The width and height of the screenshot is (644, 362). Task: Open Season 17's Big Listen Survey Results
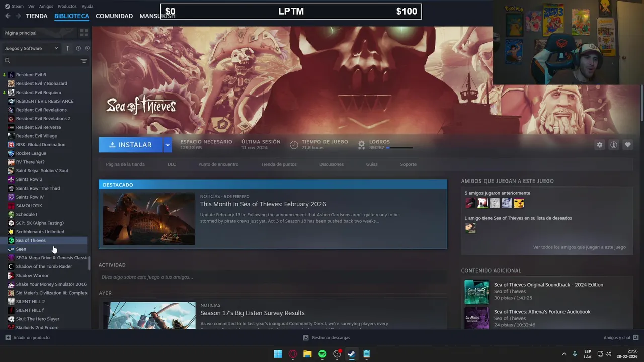coord(253,313)
